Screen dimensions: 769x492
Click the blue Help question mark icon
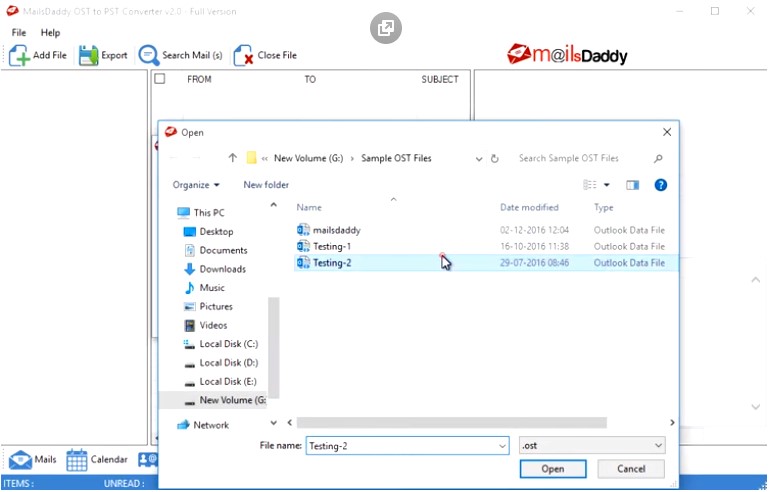(x=661, y=185)
